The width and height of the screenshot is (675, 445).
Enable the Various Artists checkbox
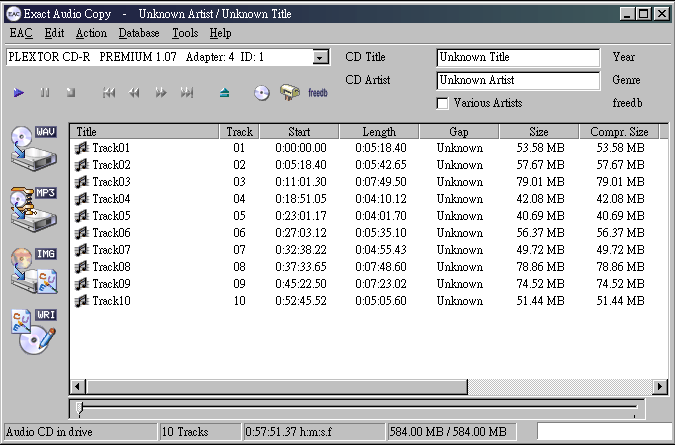[443, 103]
